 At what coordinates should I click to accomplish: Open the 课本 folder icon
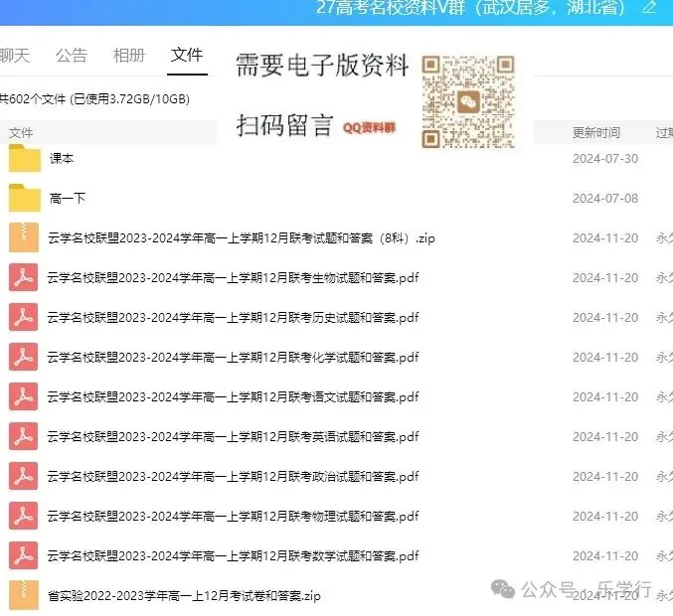(25, 158)
